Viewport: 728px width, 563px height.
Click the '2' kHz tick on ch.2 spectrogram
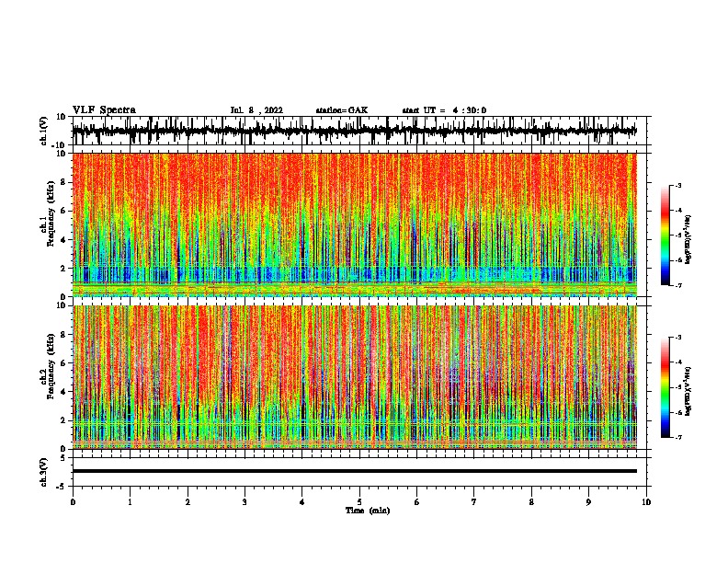(x=63, y=420)
